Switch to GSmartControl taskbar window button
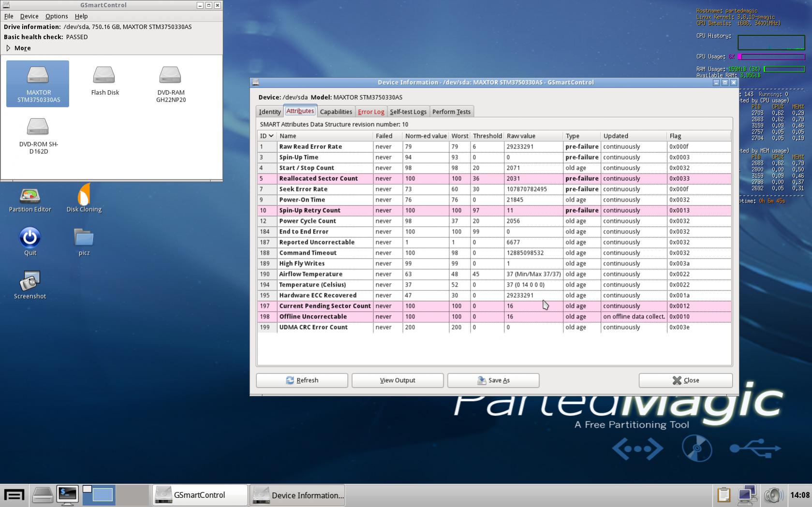The height and width of the screenshot is (507, 812). pyautogui.click(x=200, y=495)
